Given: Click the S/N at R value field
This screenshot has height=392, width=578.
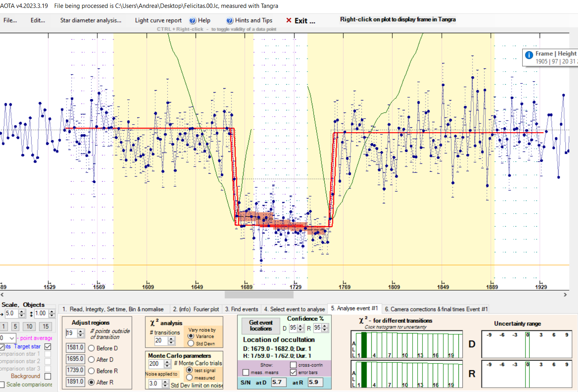Looking at the screenshot, I should tap(316, 383).
